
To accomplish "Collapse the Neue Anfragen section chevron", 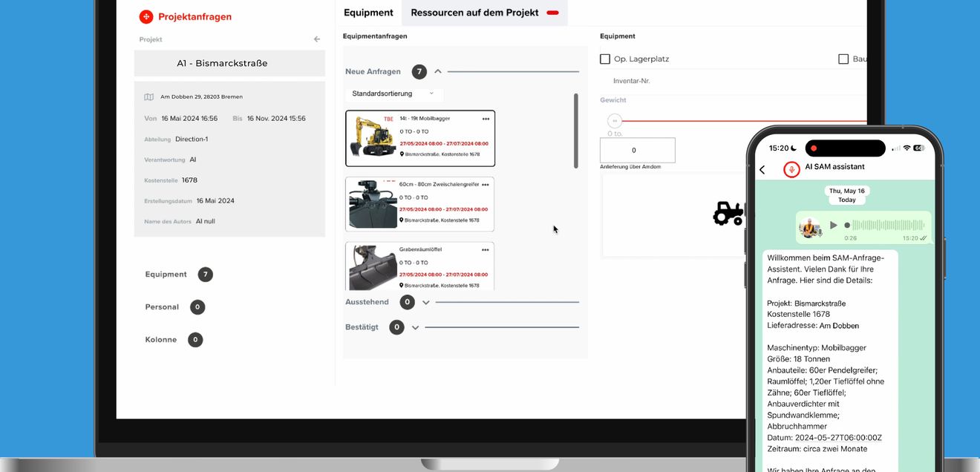I will (x=438, y=71).
